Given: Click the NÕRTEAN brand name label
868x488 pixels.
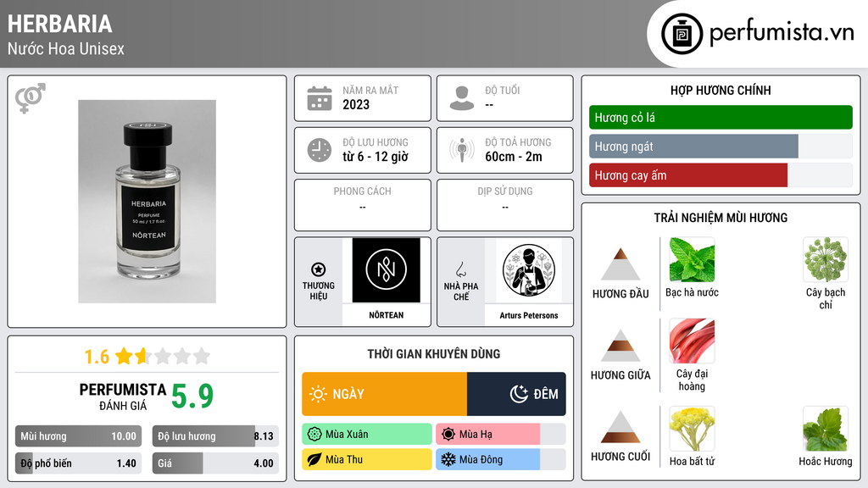Looking at the screenshot, I should (387, 315).
